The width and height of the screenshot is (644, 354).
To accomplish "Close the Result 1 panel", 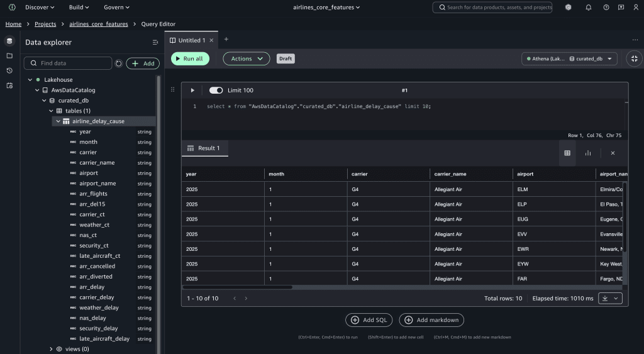I will [x=613, y=153].
